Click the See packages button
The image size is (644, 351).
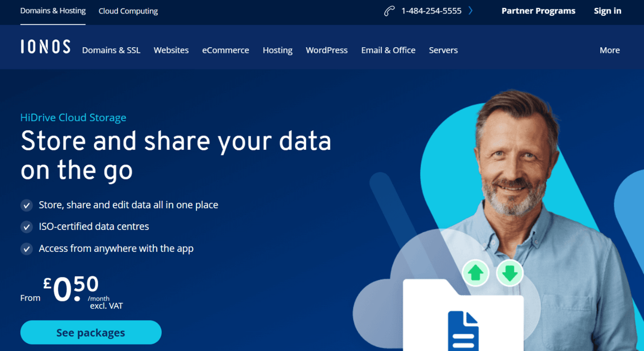click(x=91, y=332)
